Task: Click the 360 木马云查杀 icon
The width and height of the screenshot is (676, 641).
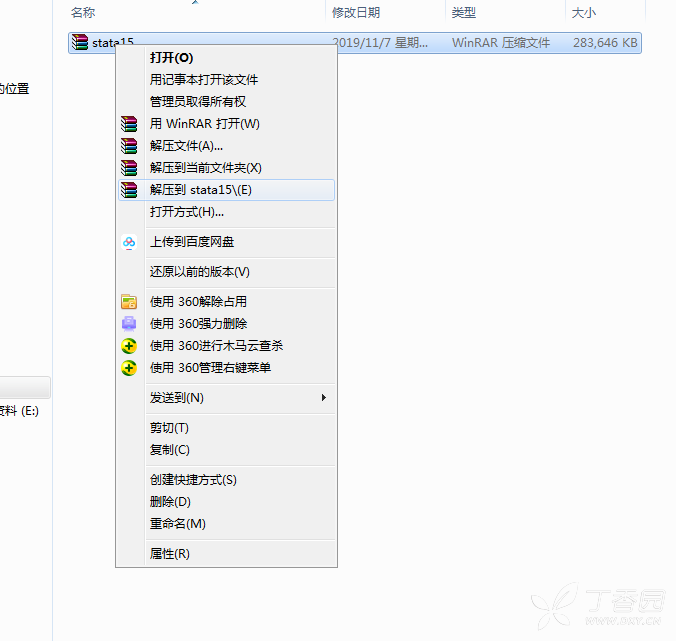Action: (128, 346)
